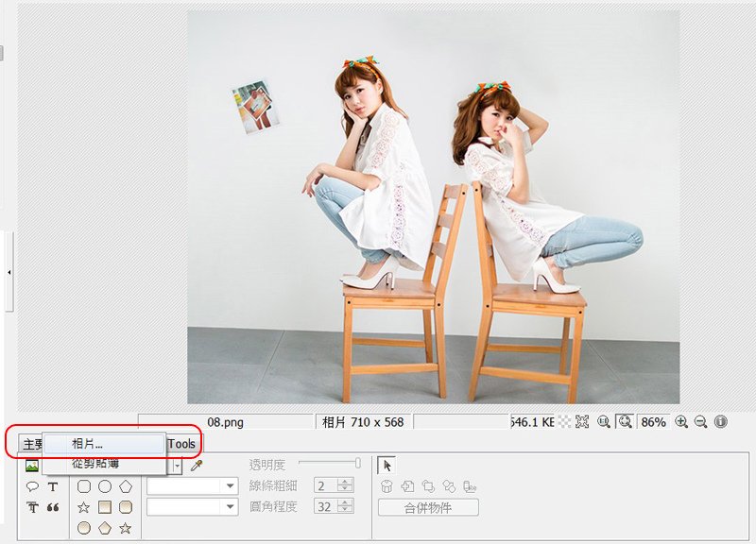Click the 相片 710 x 568 size label
Screen dimensions: 756x544
[x=363, y=422]
